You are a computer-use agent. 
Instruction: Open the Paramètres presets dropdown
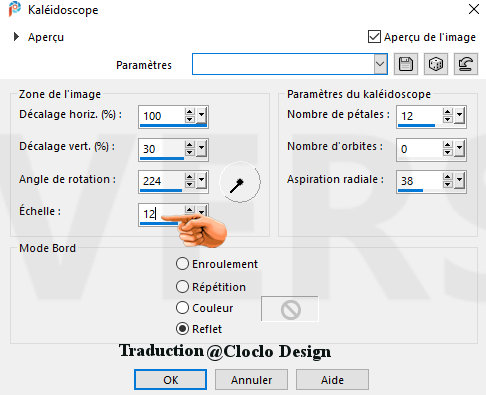380,64
